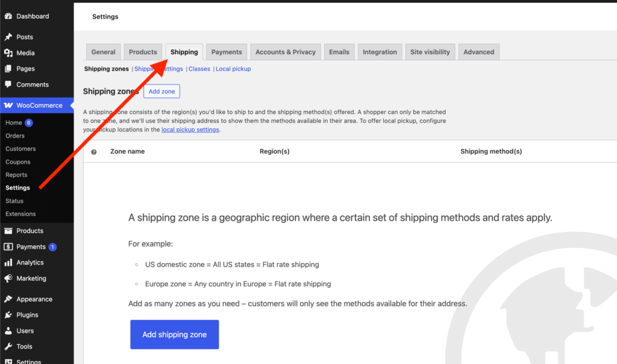Open the Reports submenu item
The image size is (617, 364).
(x=16, y=175)
